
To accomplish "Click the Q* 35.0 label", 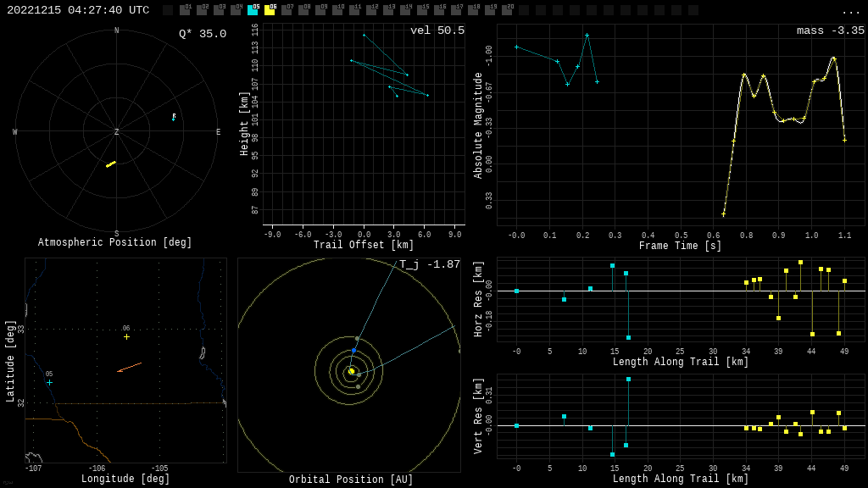I will pos(202,34).
